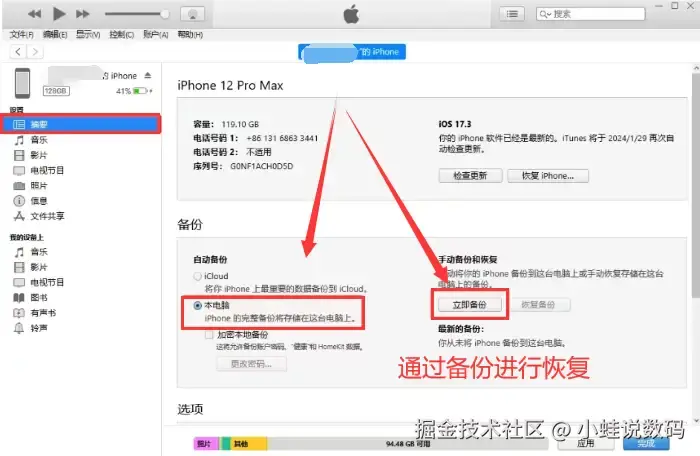
Task: Click the pink 照片 storage bar segment
Action: pyautogui.click(x=205, y=443)
